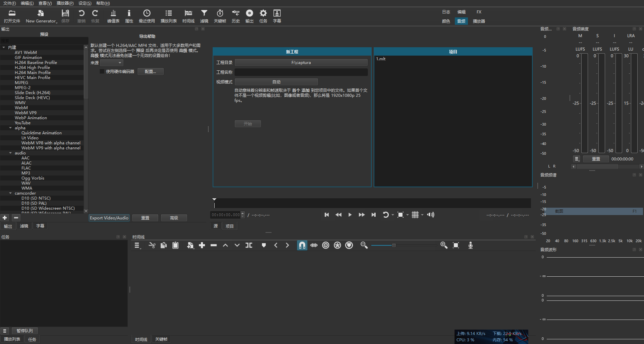Click the timeline zoom-in magnifier icon

[x=444, y=246]
